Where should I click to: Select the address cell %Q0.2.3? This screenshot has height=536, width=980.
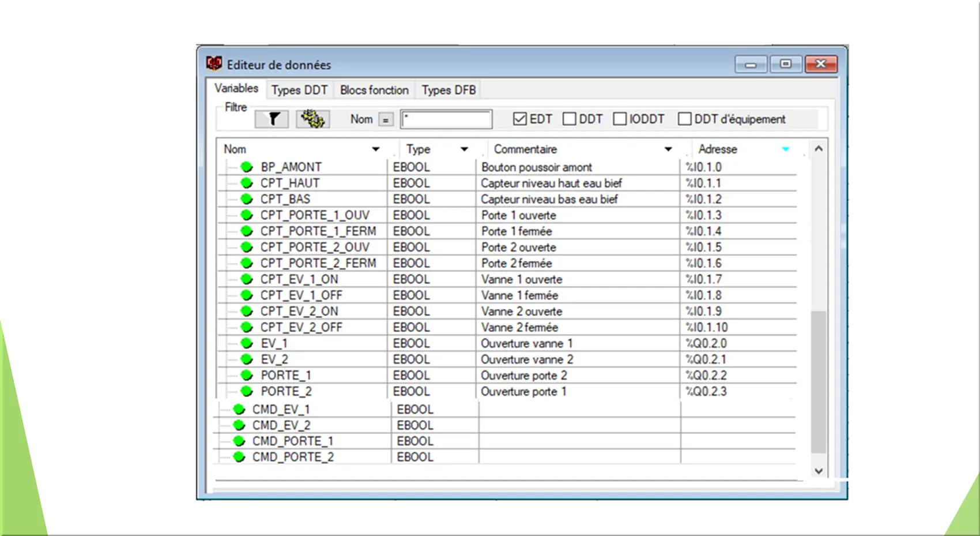706,391
